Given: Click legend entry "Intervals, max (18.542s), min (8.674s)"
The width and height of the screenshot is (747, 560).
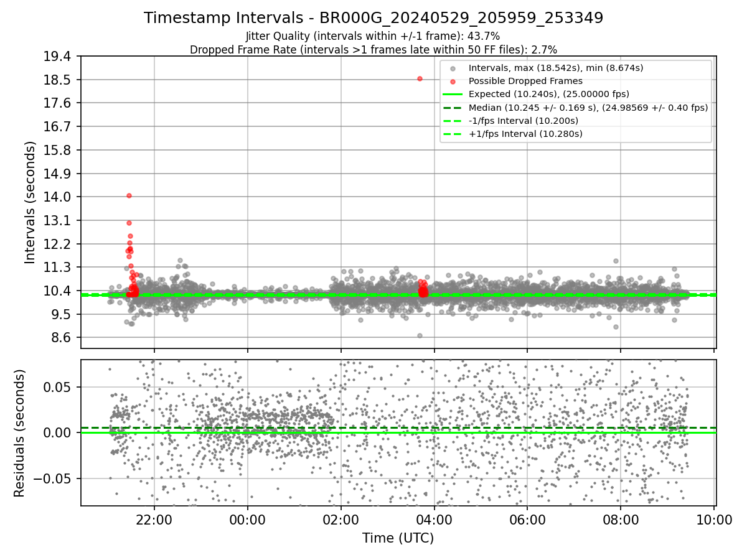Looking at the screenshot, I should (556, 68).
